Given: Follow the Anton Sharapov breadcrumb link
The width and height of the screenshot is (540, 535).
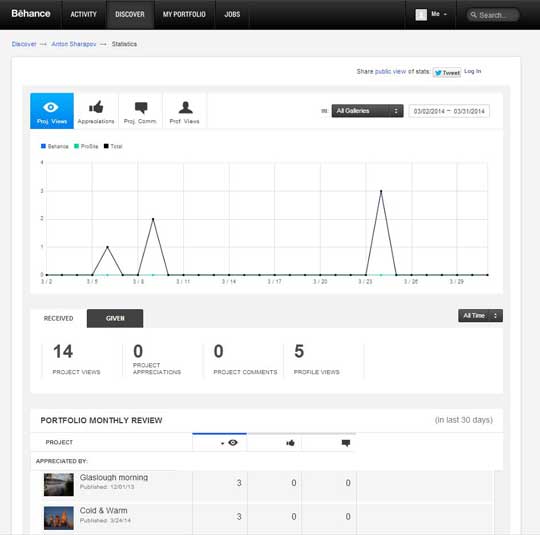Looking at the screenshot, I should [74, 44].
